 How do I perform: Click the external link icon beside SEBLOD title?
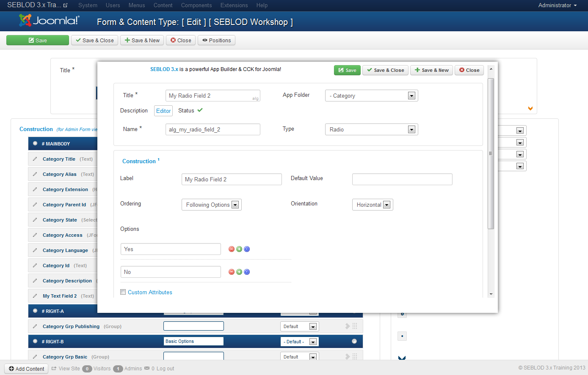(x=65, y=5)
